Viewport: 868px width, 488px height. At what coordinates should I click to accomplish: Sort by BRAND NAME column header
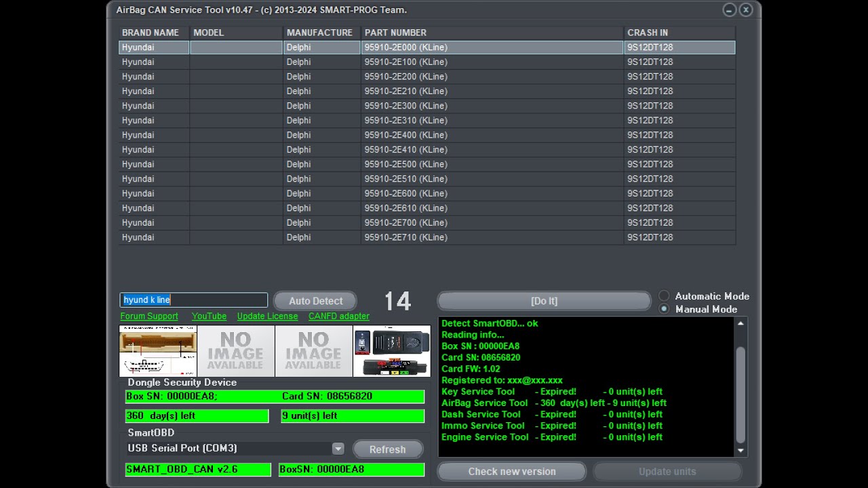click(154, 33)
